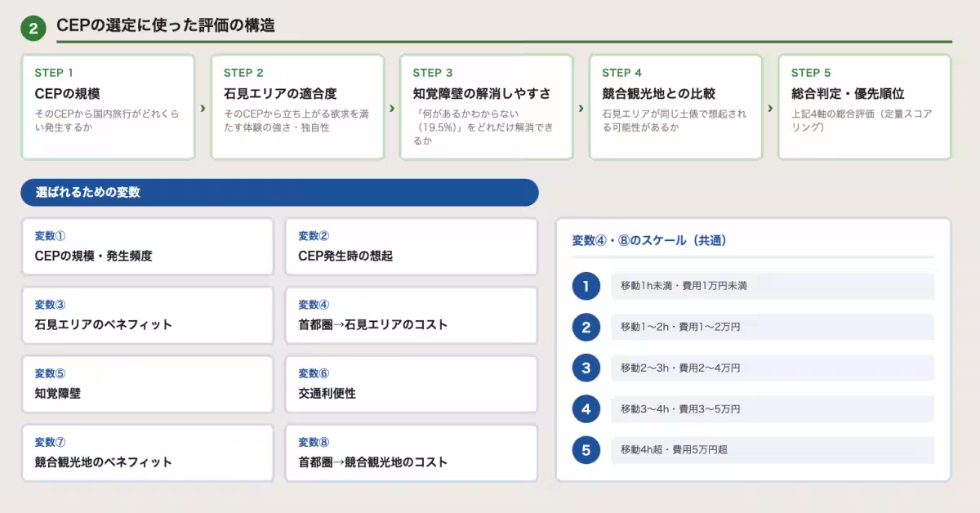Select the row 移動1h未満・費用1万円未満

click(x=773, y=286)
